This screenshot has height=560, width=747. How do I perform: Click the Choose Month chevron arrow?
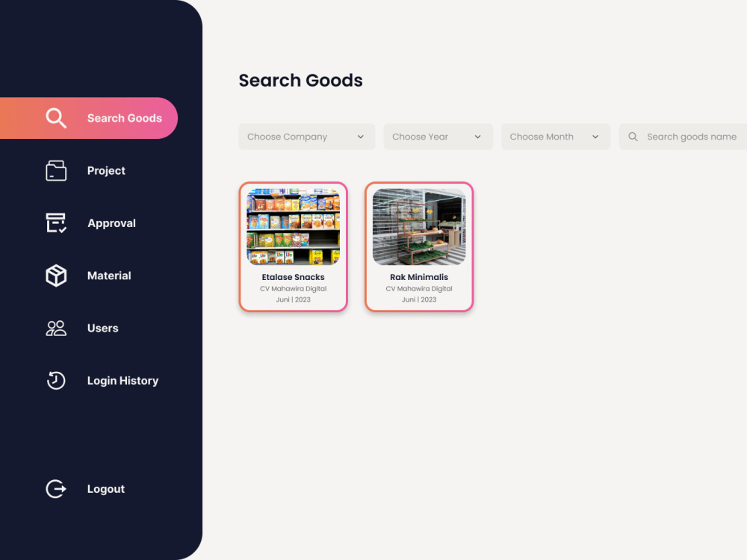(595, 137)
